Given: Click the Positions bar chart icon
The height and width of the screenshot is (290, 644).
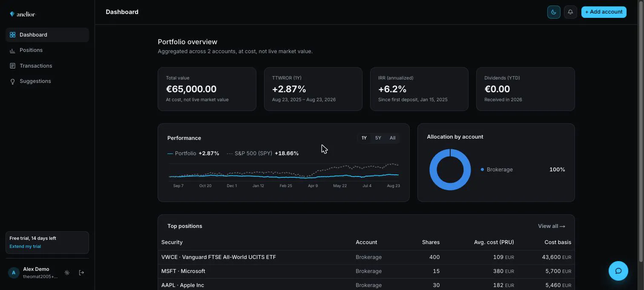Looking at the screenshot, I should tap(12, 50).
